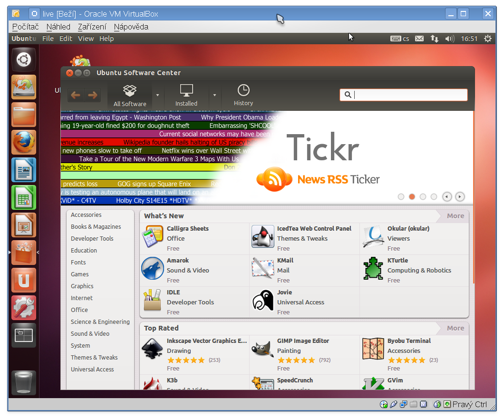Select the first banner slide dot
504x420 pixels.
pyautogui.click(x=401, y=196)
